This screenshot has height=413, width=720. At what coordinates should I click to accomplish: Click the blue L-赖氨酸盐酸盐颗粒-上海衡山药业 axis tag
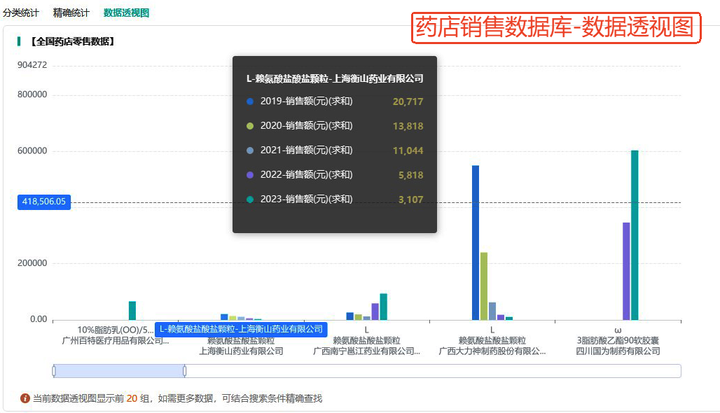[241, 329]
